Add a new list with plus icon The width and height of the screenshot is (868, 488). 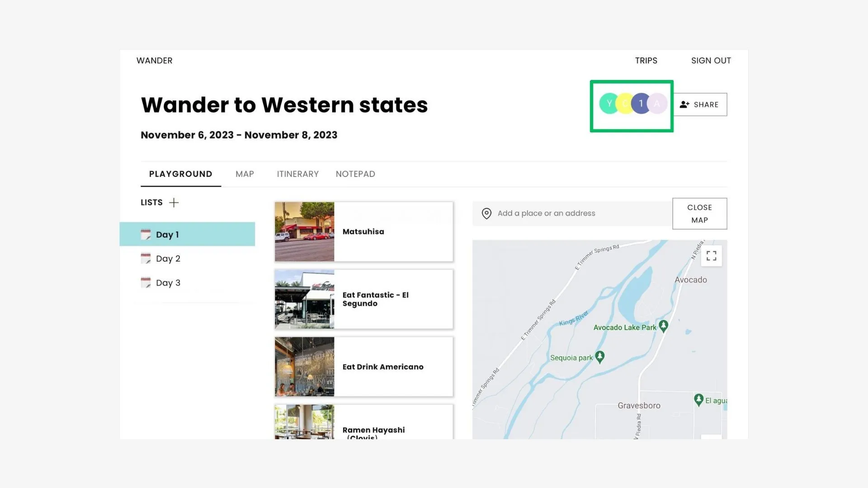[174, 202]
